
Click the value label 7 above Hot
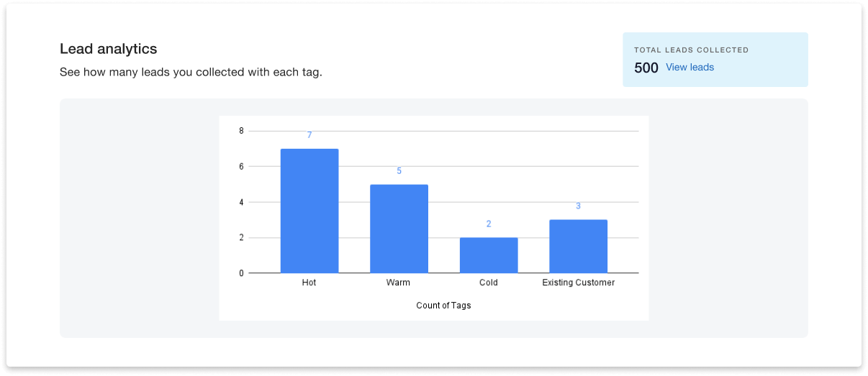tap(309, 135)
